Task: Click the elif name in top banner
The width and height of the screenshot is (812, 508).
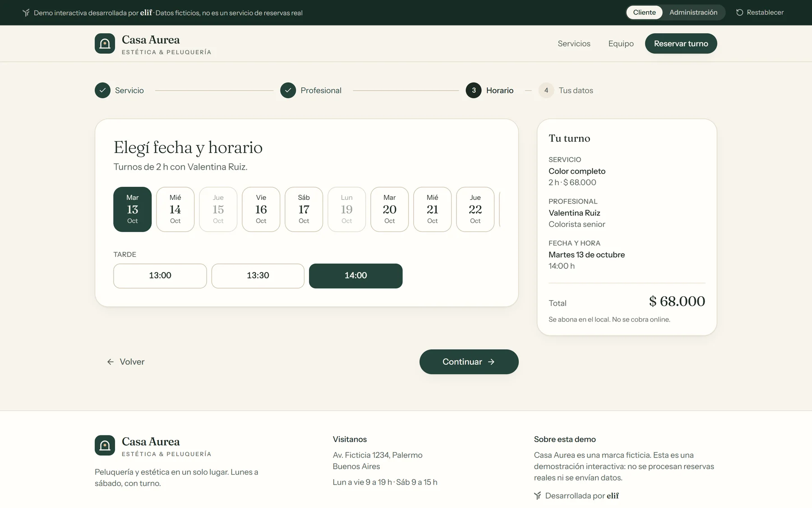Action: click(146, 13)
